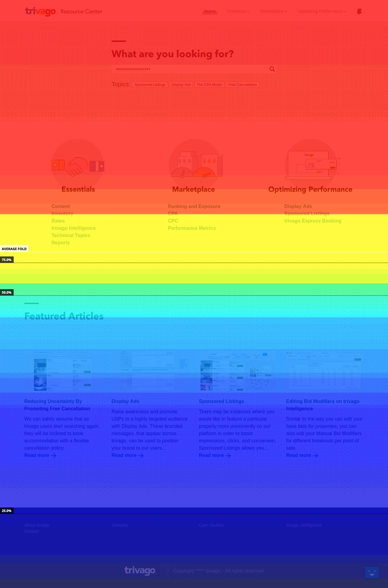The width and height of the screenshot is (388, 588).
Task: Click the Marketplace buildings illustration
Action: pos(196,165)
